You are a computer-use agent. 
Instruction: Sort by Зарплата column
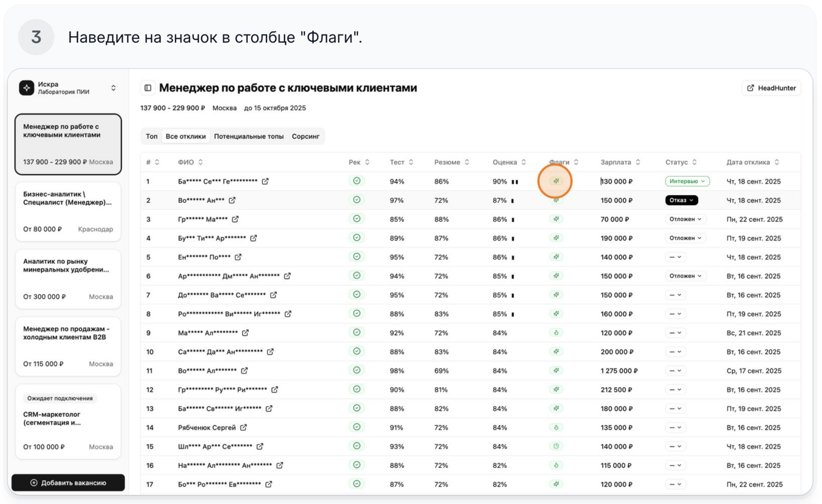tap(638, 162)
